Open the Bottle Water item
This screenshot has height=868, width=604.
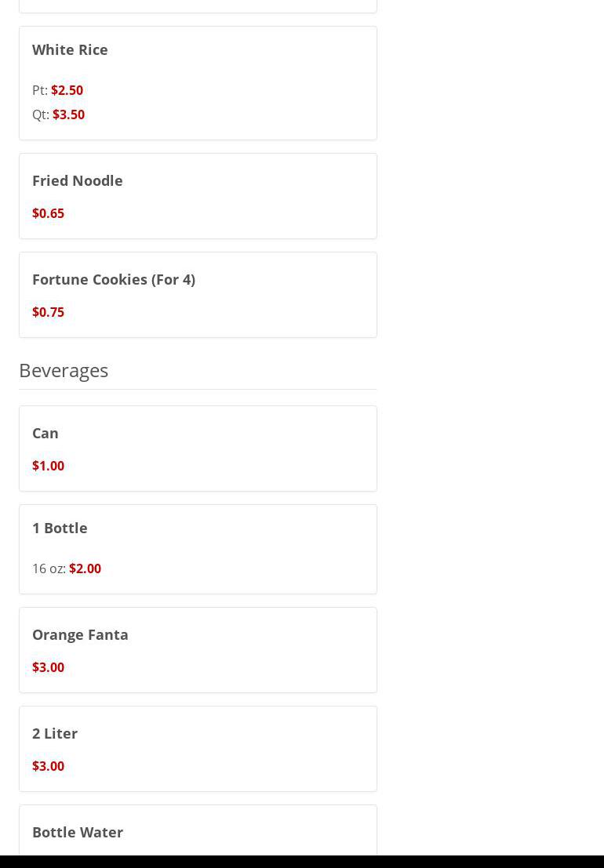(x=78, y=832)
